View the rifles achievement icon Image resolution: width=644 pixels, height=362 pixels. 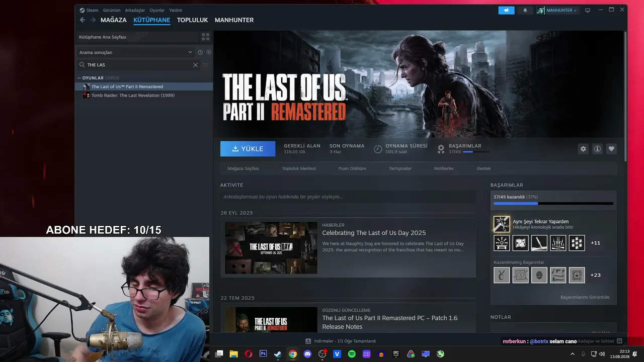pyautogui.click(x=558, y=243)
